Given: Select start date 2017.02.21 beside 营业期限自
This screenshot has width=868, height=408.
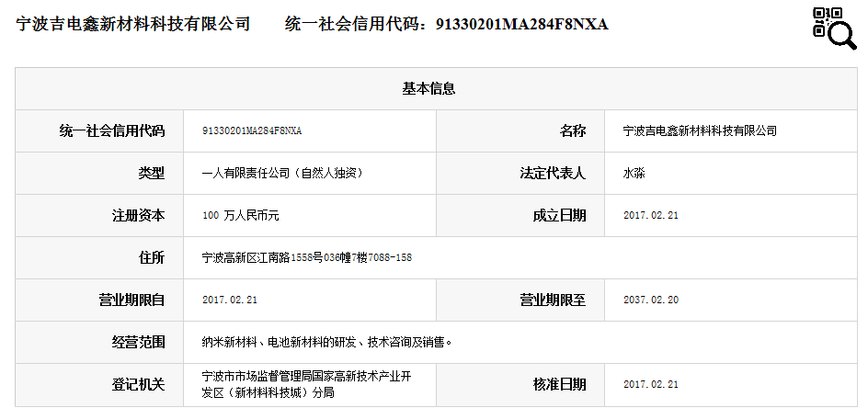Looking at the screenshot, I should 230,300.
